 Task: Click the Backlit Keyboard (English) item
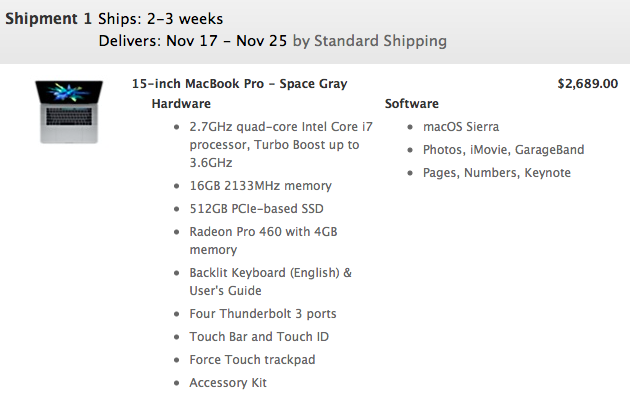coord(270,281)
